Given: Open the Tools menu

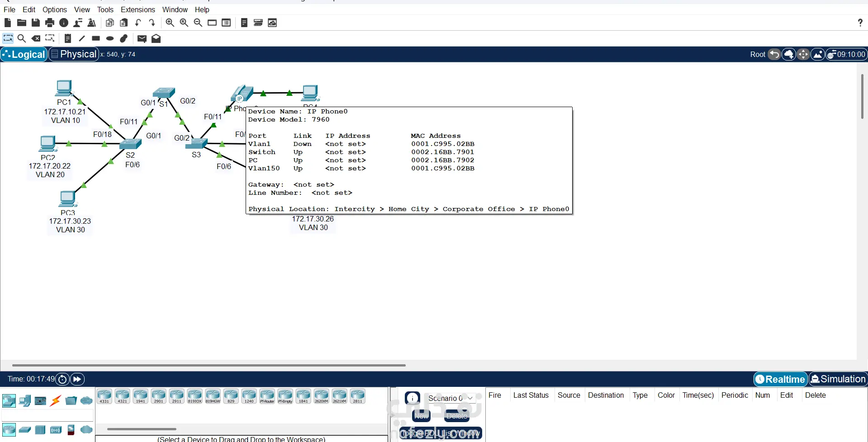Looking at the screenshot, I should (105, 9).
